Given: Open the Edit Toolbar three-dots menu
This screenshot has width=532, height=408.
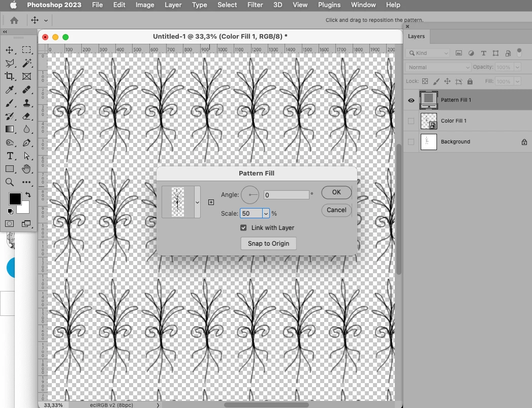Looking at the screenshot, I should (x=26, y=182).
